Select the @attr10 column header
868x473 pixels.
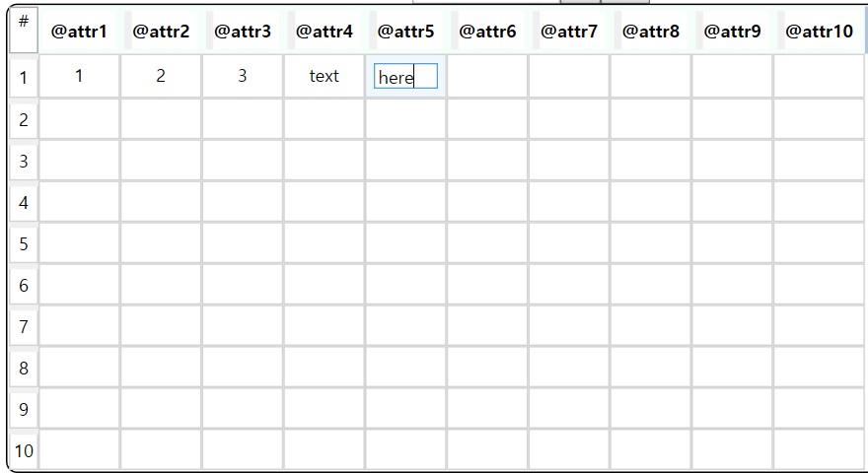pos(820,31)
